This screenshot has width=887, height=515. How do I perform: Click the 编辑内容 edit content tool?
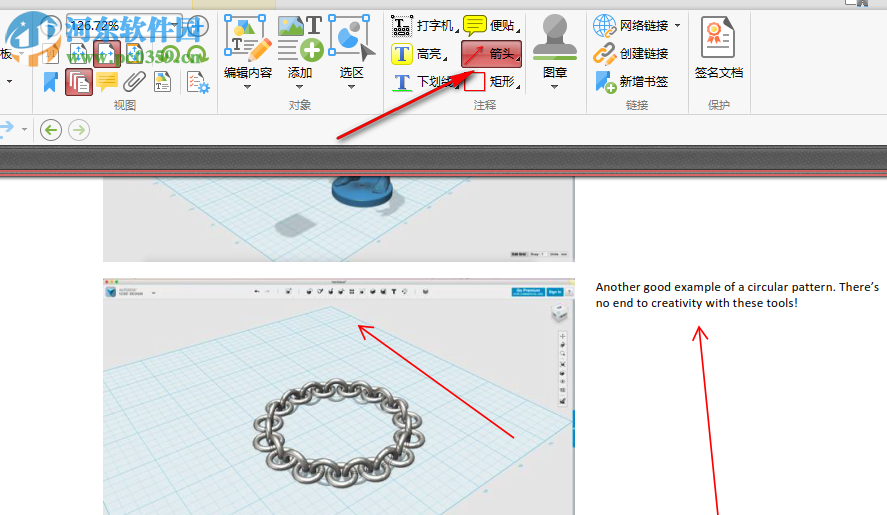pyautogui.click(x=248, y=46)
